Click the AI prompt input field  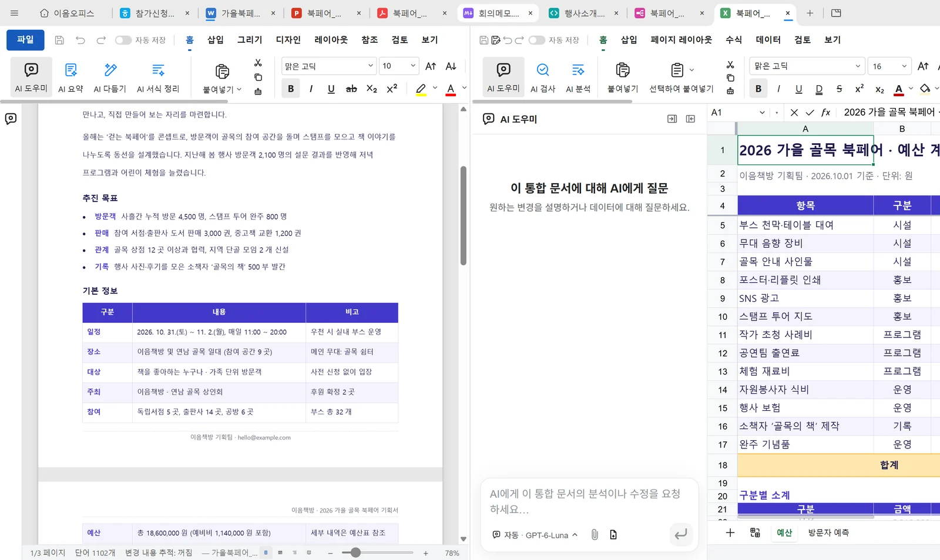click(x=589, y=501)
